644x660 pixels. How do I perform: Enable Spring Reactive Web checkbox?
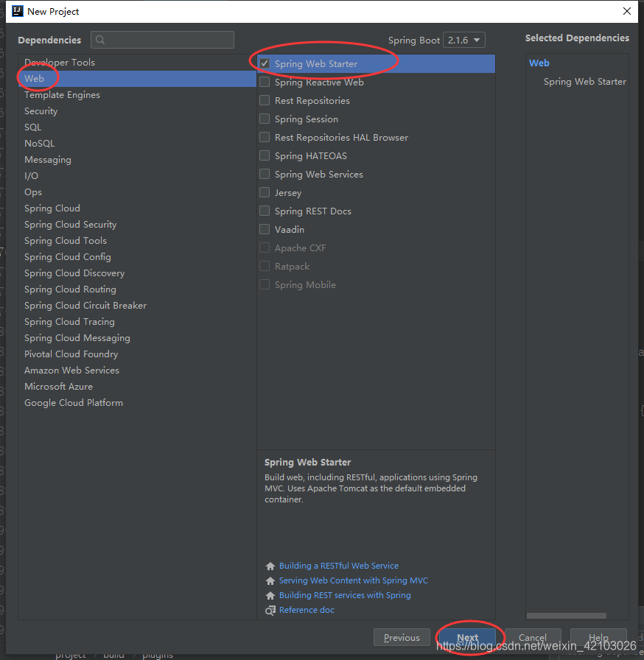pos(265,82)
